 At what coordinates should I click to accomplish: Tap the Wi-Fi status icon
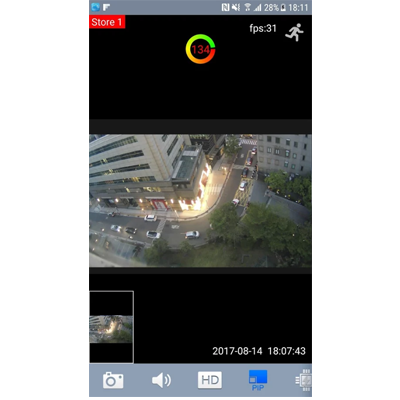click(248, 7)
